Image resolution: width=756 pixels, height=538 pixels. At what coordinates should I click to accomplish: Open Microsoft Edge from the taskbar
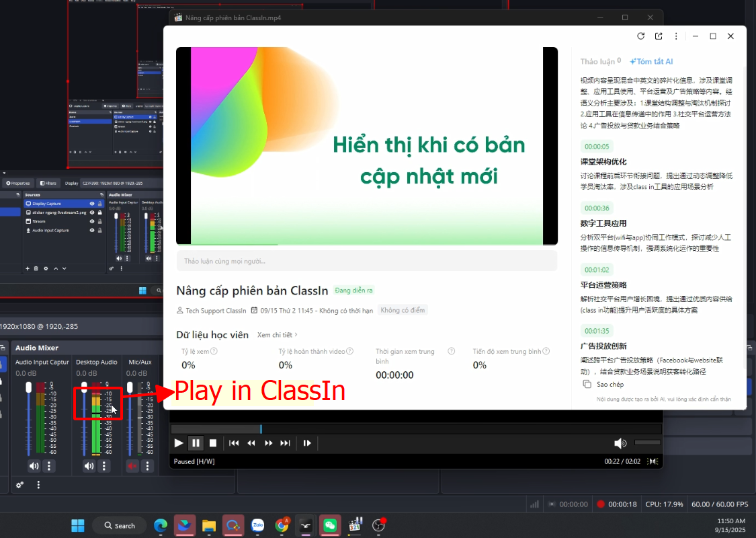161,525
